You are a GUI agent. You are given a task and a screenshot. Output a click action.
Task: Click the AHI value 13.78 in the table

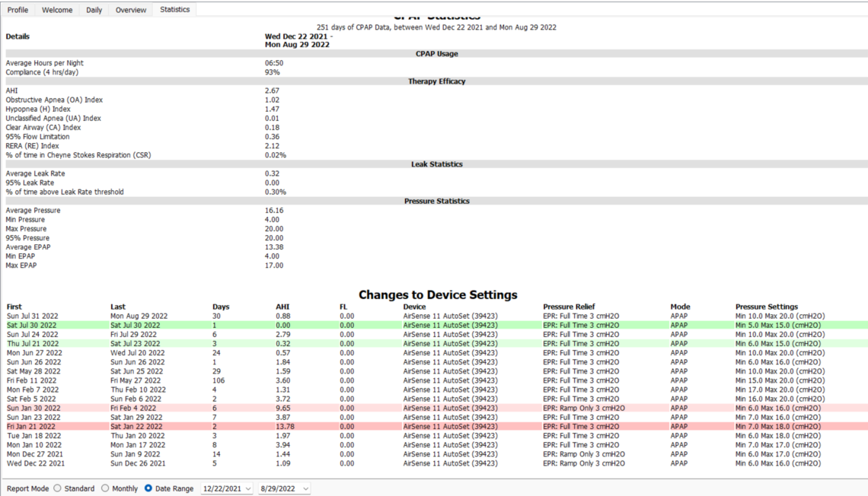(x=285, y=427)
